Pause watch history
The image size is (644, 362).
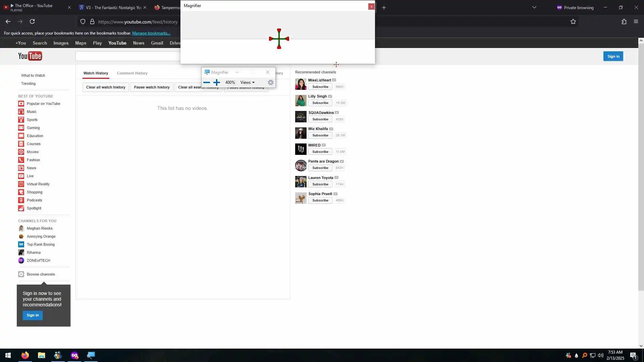coord(152,87)
